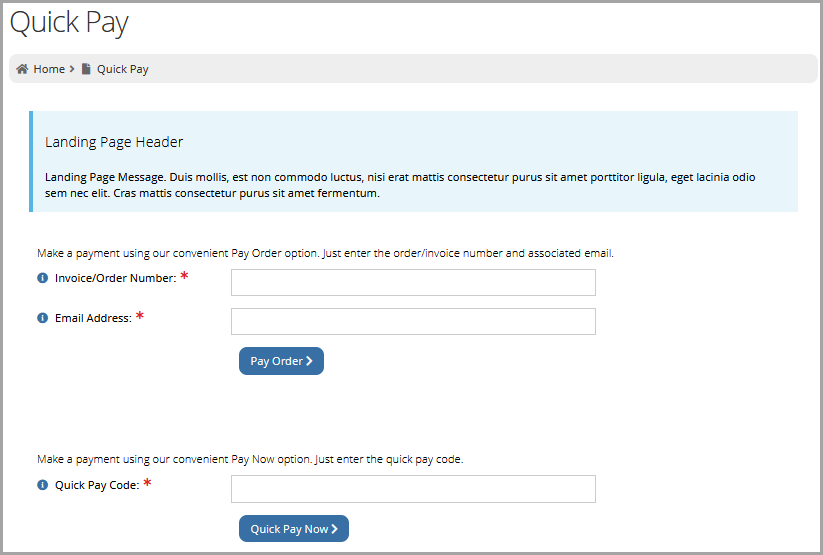Click the breadcrumb chevron separator after Home
Image resolution: width=823 pixels, height=555 pixels.
coord(72,69)
